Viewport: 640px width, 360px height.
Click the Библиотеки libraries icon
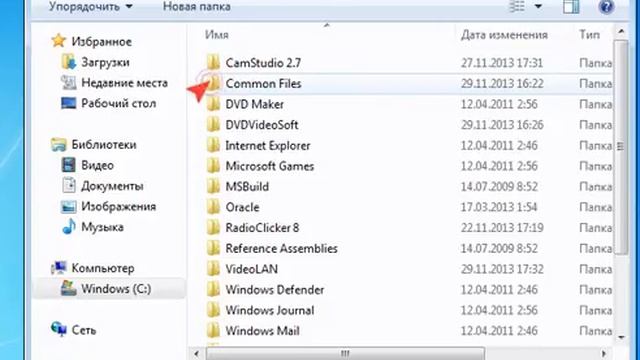point(58,144)
